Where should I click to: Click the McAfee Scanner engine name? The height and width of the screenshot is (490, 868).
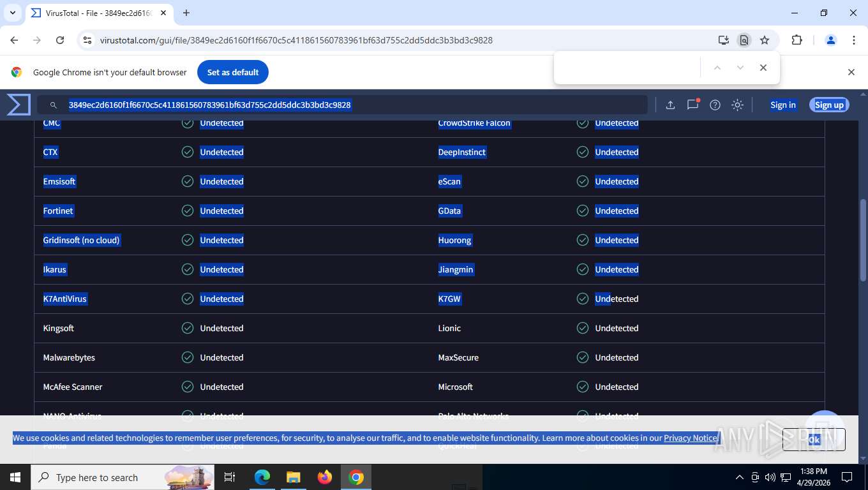[73, 387]
